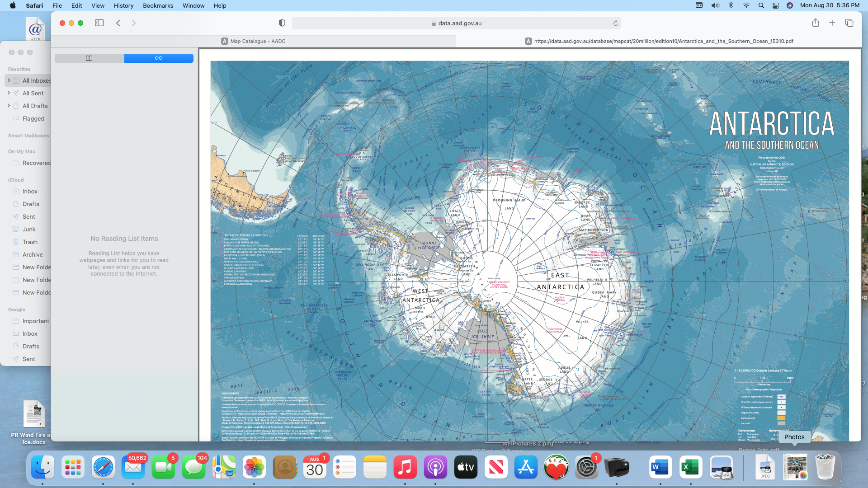Open Maps from the Dock
The image size is (868, 488).
point(224,467)
